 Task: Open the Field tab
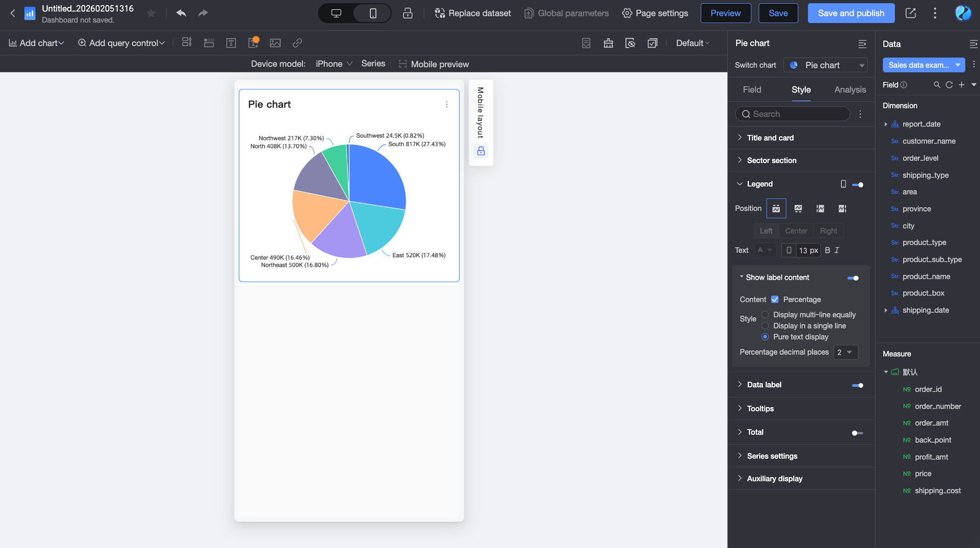pyautogui.click(x=752, y=90)
